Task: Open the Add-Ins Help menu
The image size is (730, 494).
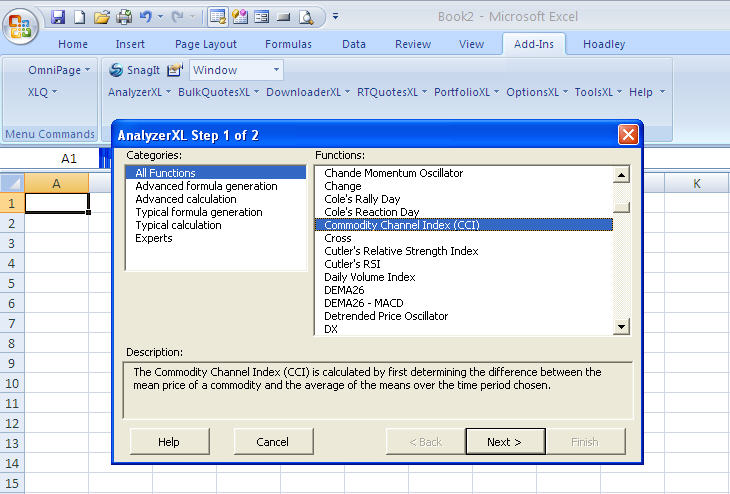Action: 647,92
